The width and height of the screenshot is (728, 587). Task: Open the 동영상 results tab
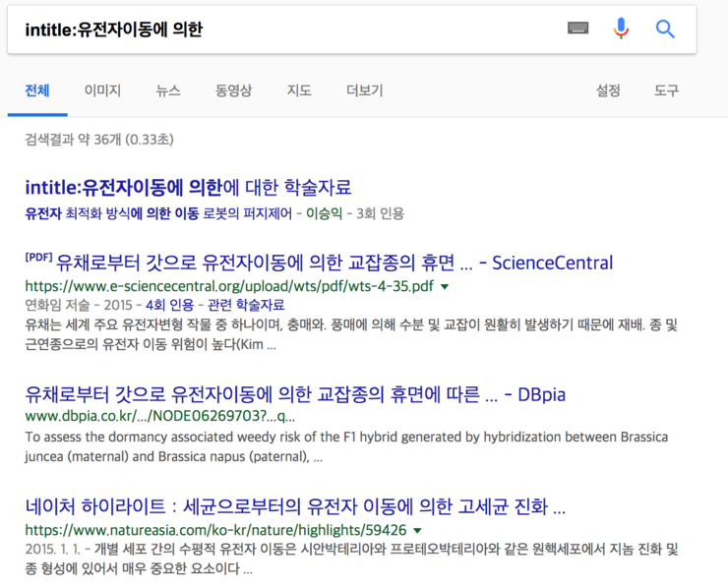pyautogui.click(x=233, y=90)
